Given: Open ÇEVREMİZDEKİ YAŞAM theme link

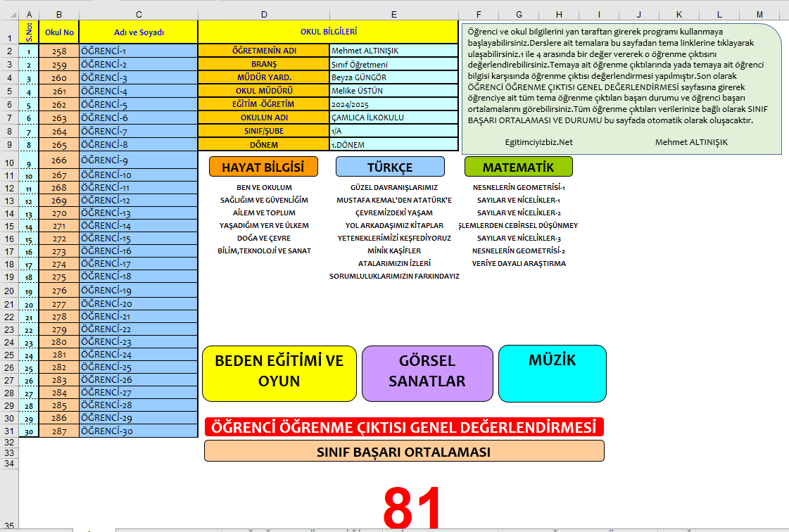Looking at the screenshot, I should point(394,213).
